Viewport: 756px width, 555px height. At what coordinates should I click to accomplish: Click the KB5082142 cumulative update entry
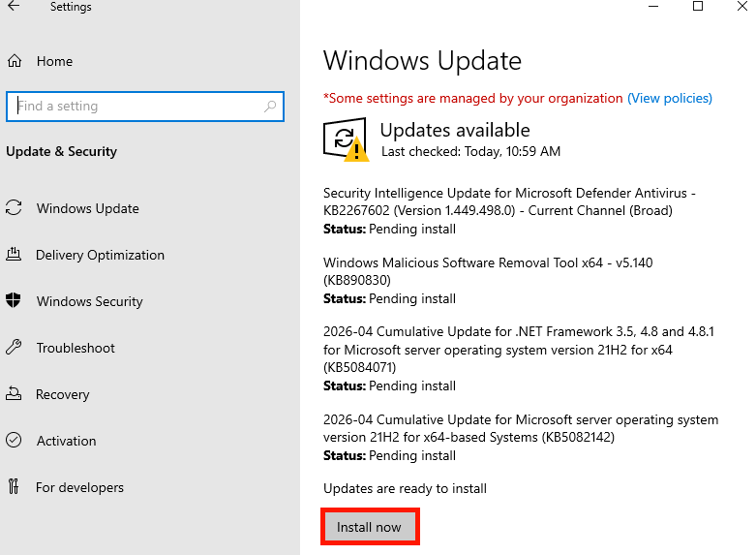(521, 437)
